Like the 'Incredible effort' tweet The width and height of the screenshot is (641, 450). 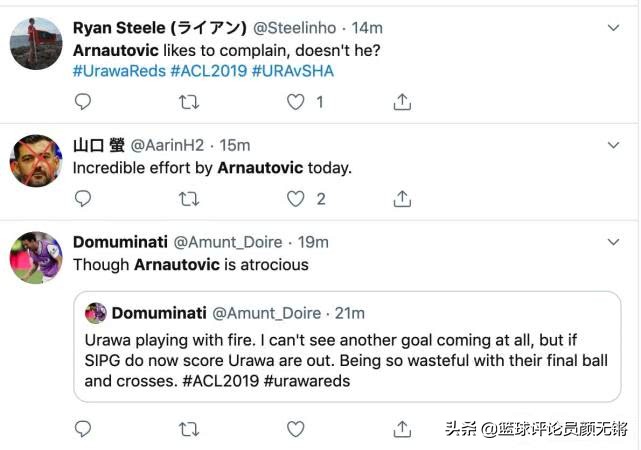click(x=296, y=199)
